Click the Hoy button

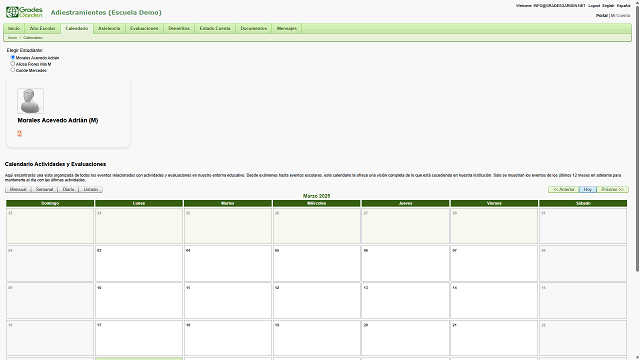point(588,189)
